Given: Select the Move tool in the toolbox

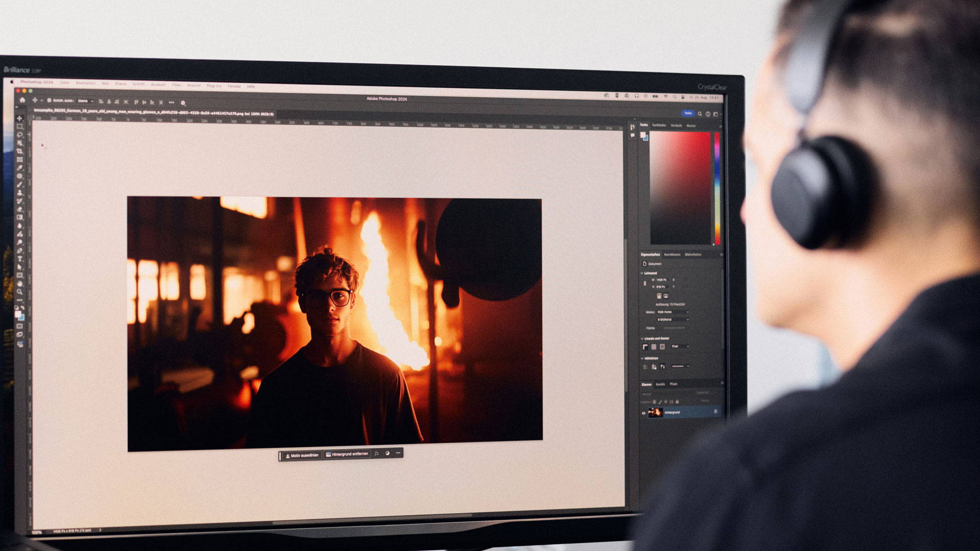Looking at the screenshot, I should point(19,118).
